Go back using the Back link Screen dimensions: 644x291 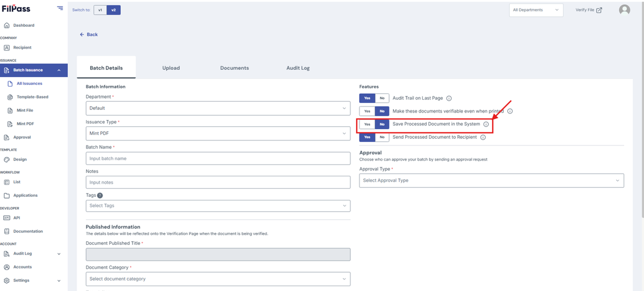click(x=89, y=34)
